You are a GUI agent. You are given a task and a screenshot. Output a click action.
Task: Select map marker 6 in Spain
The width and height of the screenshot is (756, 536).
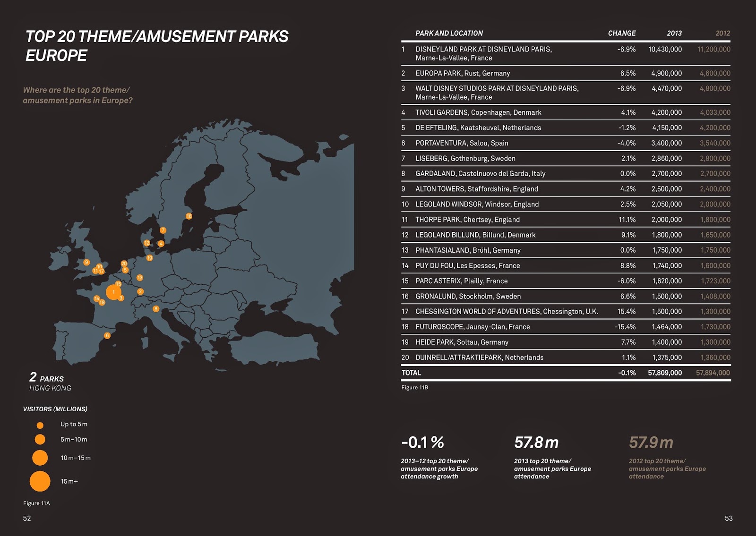click(107, 335)
